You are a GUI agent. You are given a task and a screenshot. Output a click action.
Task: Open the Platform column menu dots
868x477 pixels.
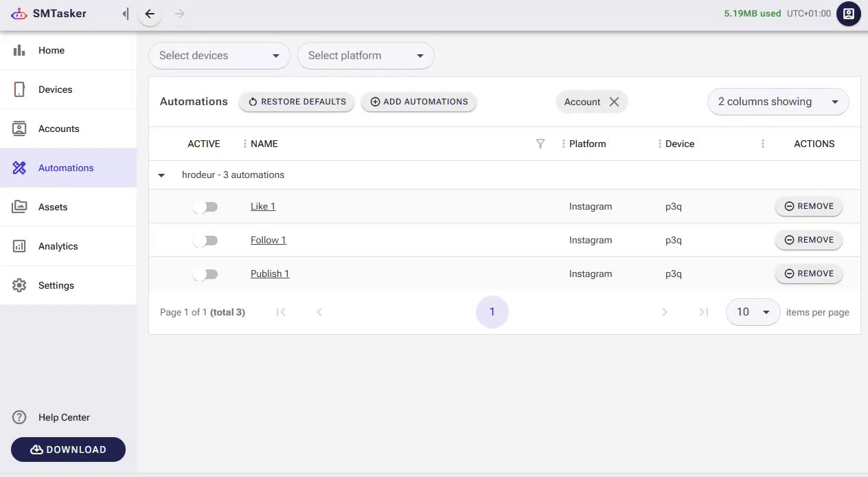[x=563, y=144]
